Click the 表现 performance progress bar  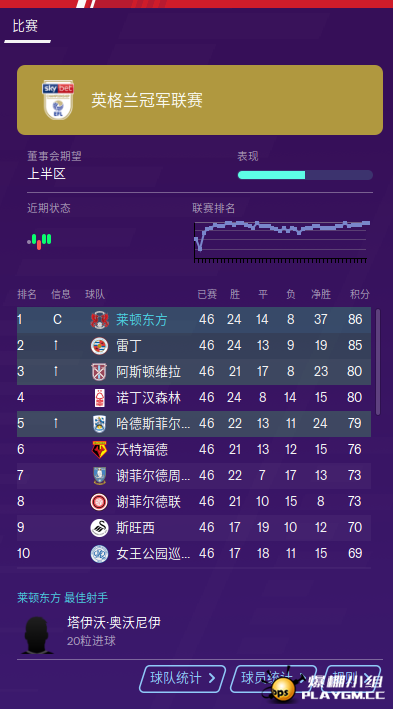[305, 175]
